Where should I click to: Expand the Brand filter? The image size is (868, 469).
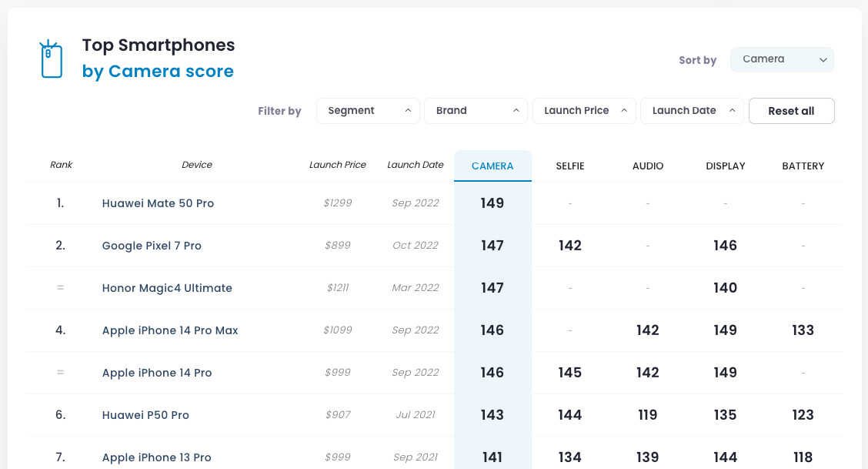click(476, 111)
